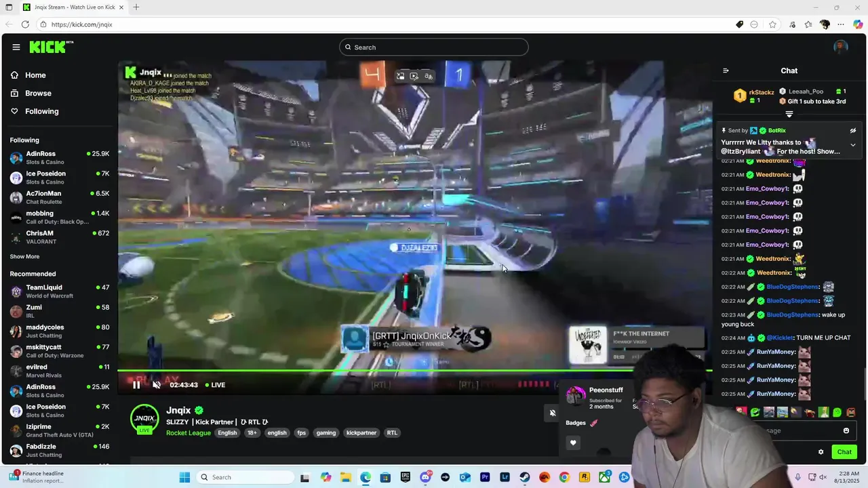Open TeamLiquid recommended channel

[60, 291]
